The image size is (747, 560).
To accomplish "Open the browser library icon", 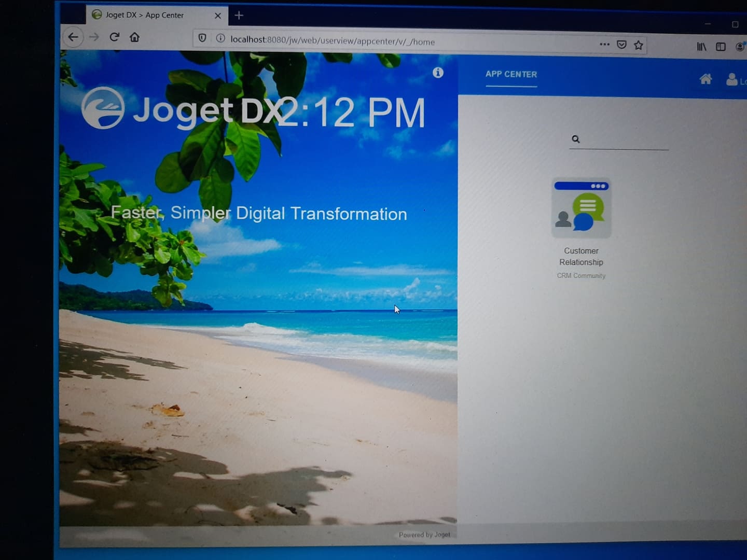I will (x=701, y=47).
